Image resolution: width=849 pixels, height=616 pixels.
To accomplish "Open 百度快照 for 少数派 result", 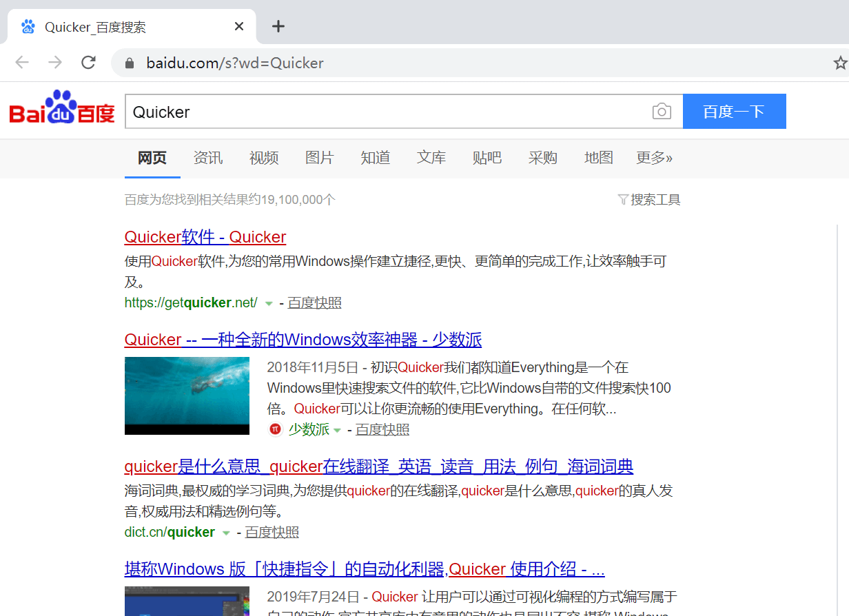I will click(382, 429).
